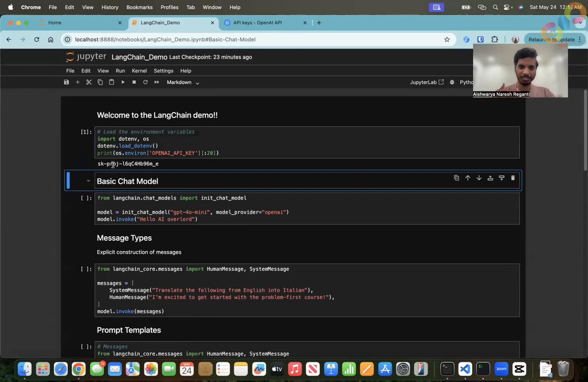588x382 pixels.
Task: Collapse the Basic Chat Model heading section
Action: [88, 181]
